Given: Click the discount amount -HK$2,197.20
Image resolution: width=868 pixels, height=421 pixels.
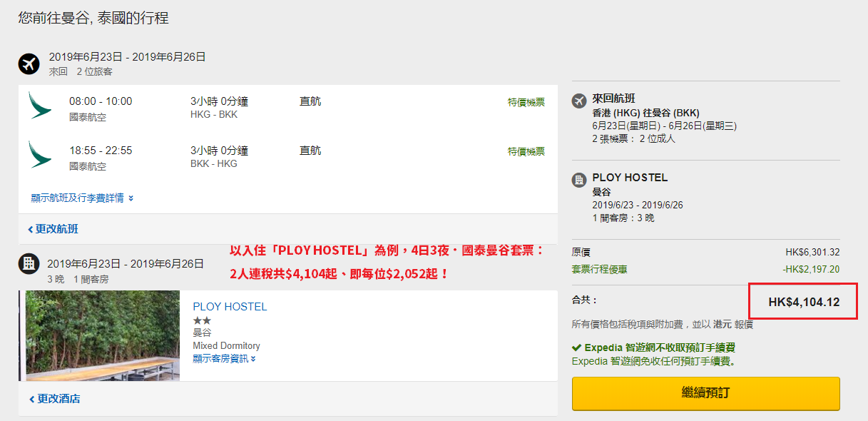Looking at the screenshot, I should coord(811,269).
